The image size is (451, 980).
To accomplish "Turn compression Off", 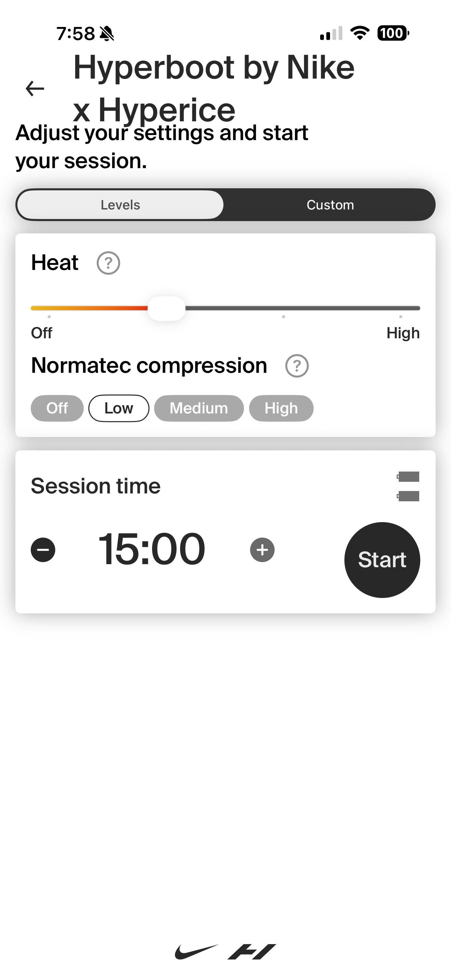I will tap(57, 408).
